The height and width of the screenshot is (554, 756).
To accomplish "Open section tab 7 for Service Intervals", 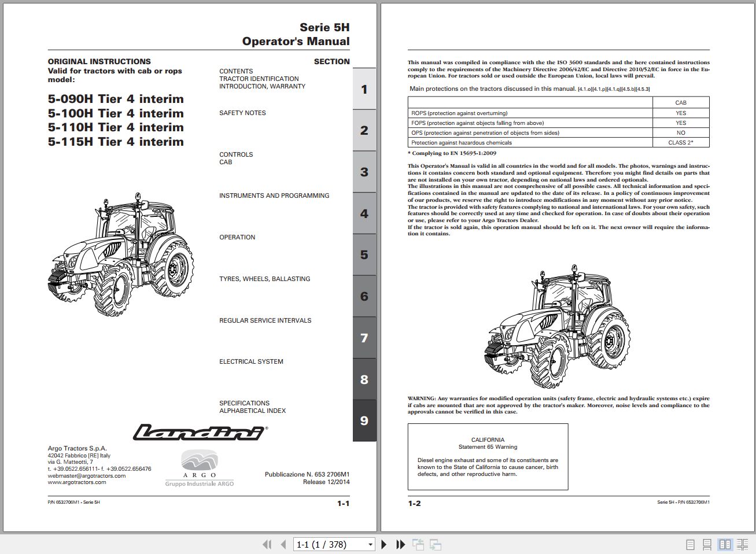I will pyautogui.click(x=364, y=338).
